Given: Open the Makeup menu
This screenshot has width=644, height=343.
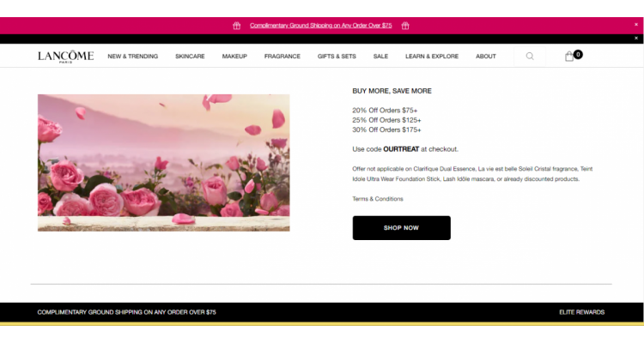Looking at the screenshot, I should (234, 57).
